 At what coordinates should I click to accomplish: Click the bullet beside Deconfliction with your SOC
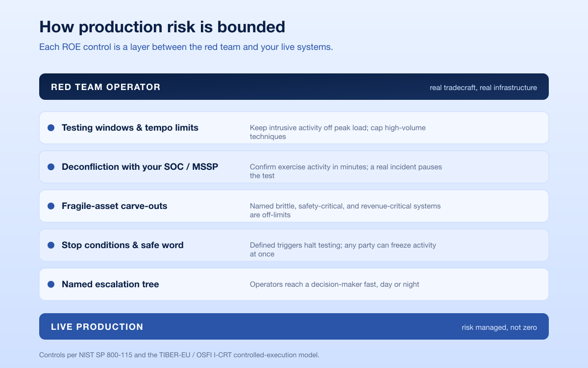pyautogui.click(x=51, y=167)
